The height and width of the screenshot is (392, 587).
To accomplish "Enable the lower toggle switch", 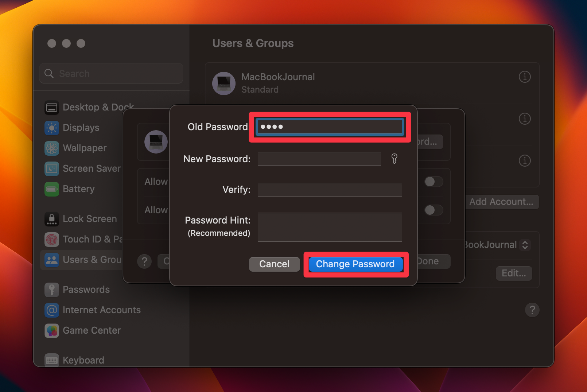I will (433, 210).
